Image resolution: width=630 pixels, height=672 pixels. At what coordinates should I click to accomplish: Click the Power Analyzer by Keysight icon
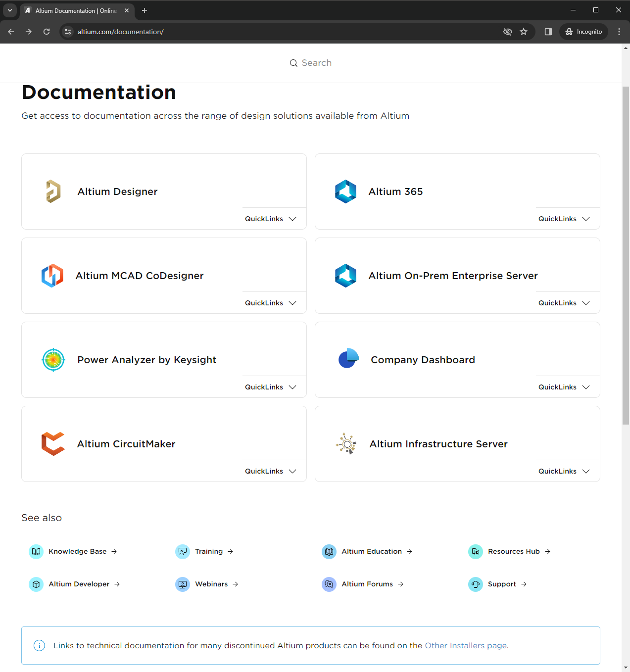point(53,360)
